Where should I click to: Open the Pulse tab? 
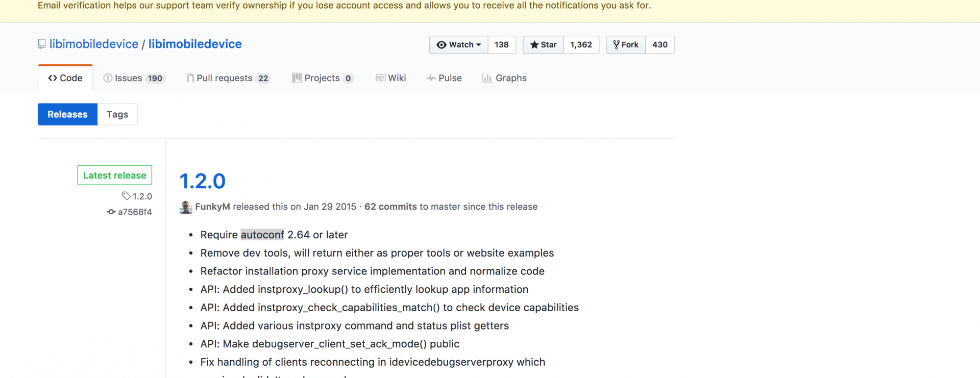click(445, 78)
